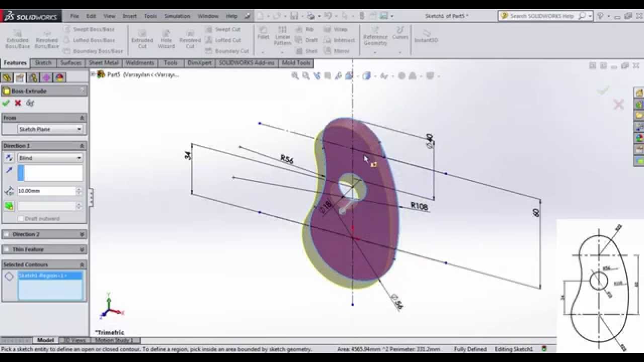Expand the Thin Feature section chevron
The height and width of the screenshot is (362, 644).
coord(82,249)
